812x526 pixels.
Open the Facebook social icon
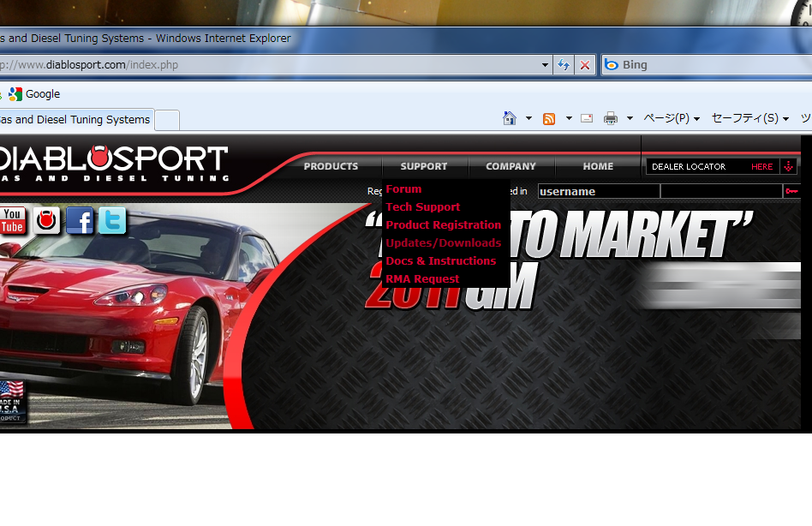click(x=80, y=220)
